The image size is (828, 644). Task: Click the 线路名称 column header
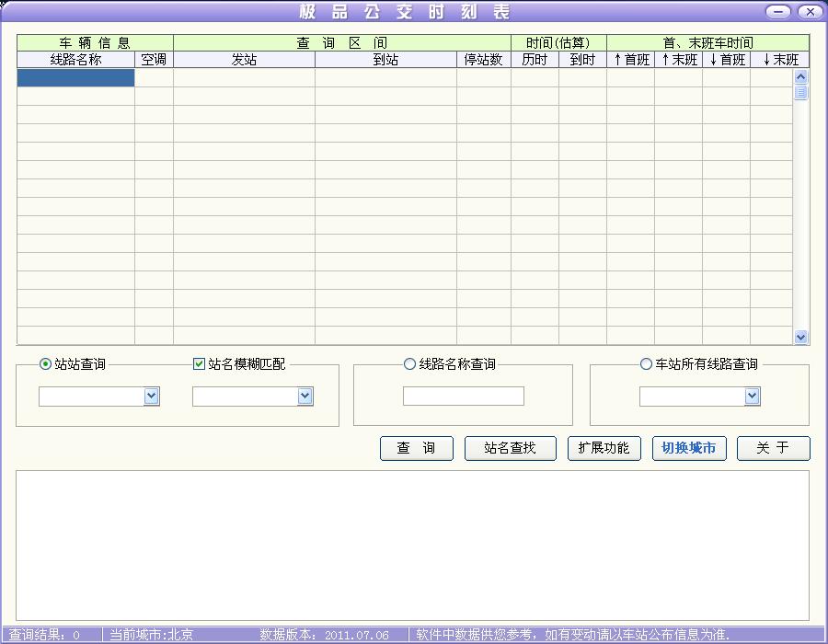75,60
